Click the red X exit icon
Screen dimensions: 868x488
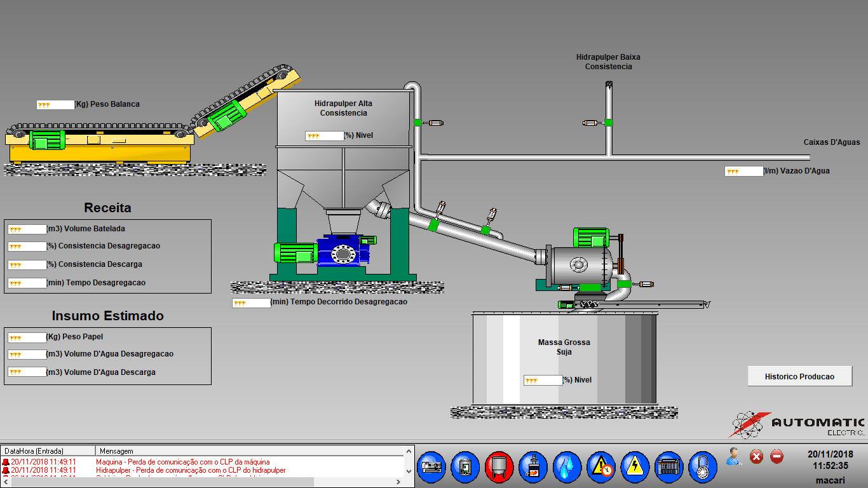[756, 456]
